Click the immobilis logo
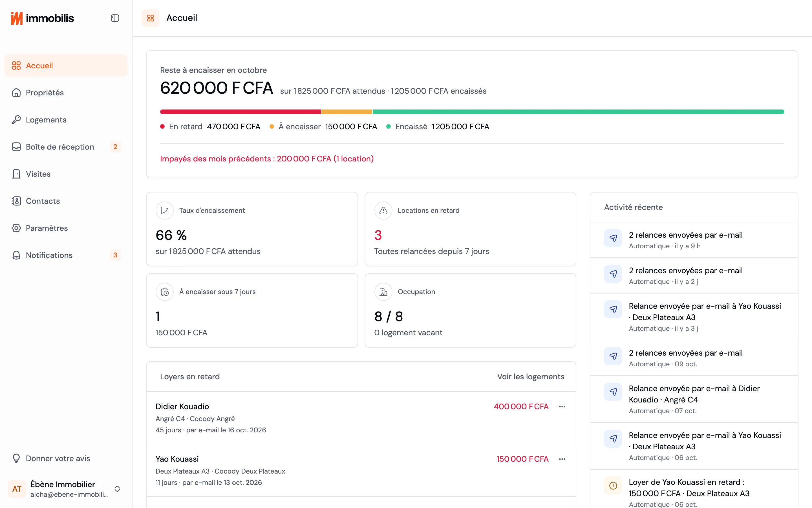This screenshot has height=508, width=812. [42, 18]
